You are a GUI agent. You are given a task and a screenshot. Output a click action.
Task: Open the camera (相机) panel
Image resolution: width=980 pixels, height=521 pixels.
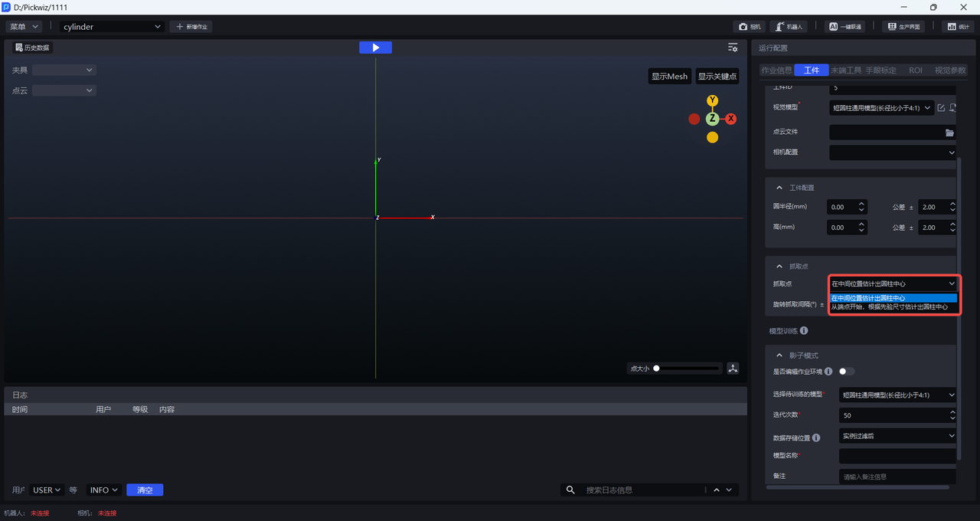tap(750, 27)
